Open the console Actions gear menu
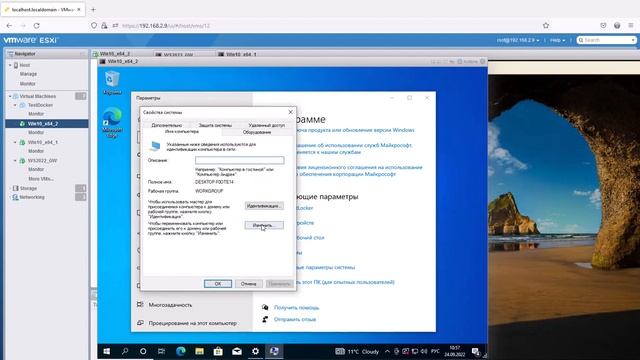This screenshot has width=640, height=360. [x=468, y=61]
